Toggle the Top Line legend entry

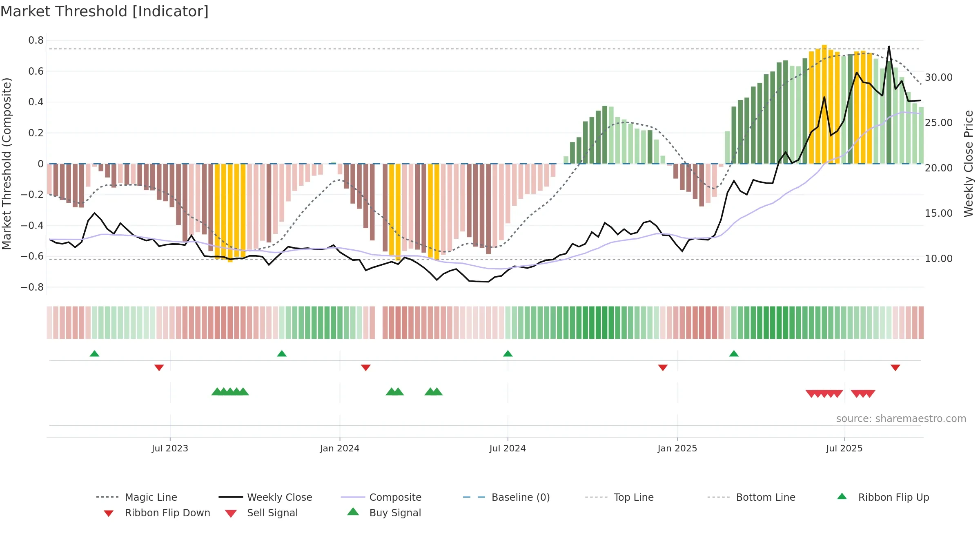pyautogui.click(x=619, y=497)
